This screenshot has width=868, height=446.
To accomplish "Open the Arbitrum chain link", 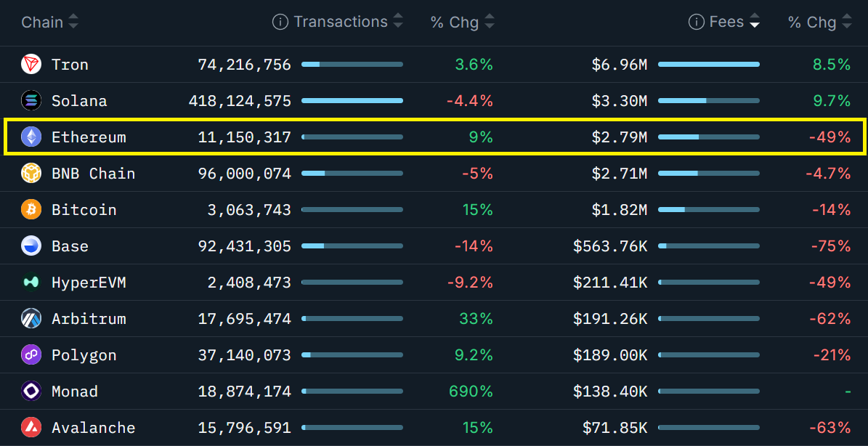I will point(89,318).
